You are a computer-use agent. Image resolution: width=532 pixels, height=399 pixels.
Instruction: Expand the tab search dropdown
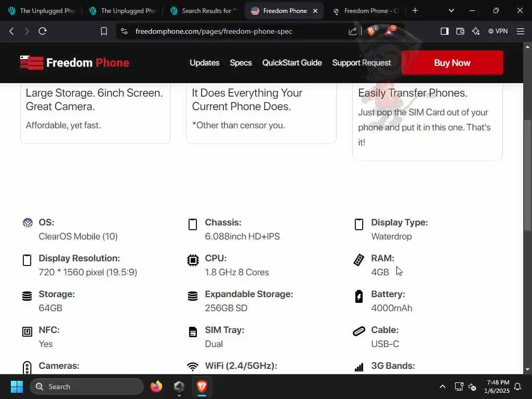(451, 10)
